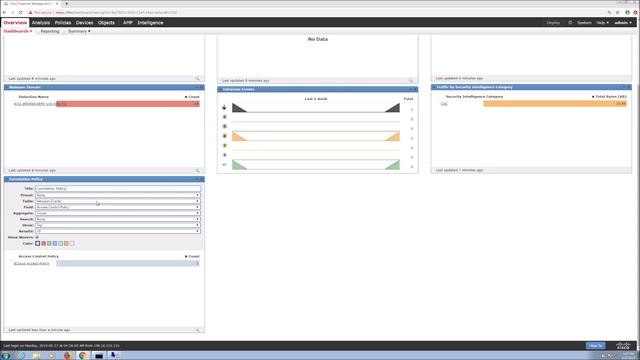Click the browser address bar

pyautogui.click(x=318, y=12)
